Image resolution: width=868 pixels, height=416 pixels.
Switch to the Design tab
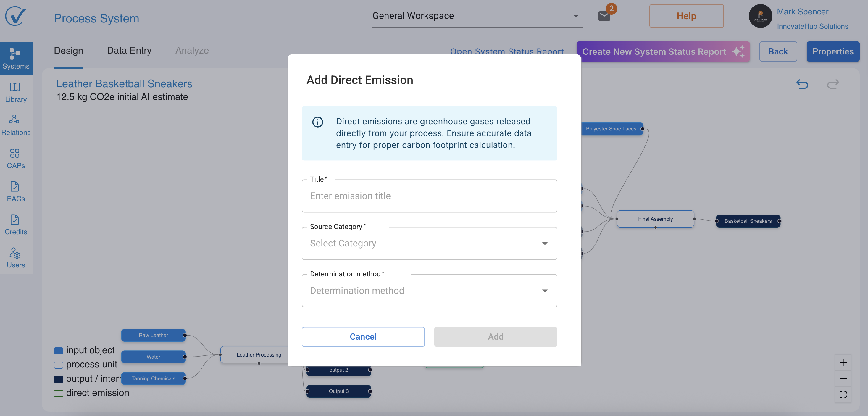(x=68, y=51)
